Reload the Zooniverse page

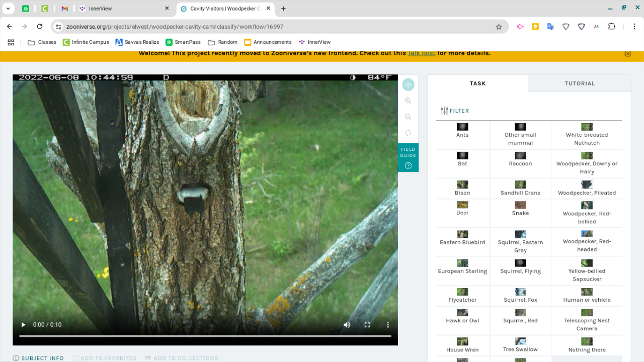40,27
